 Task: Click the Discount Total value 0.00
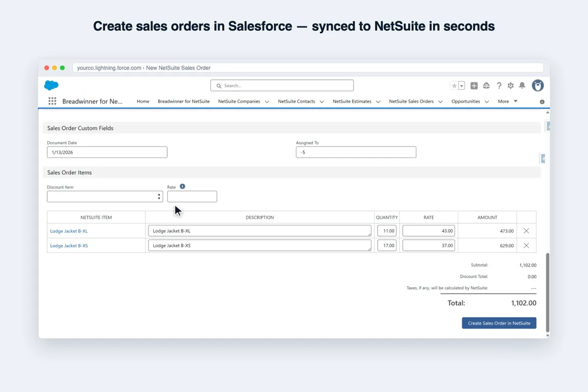(532, 276)
